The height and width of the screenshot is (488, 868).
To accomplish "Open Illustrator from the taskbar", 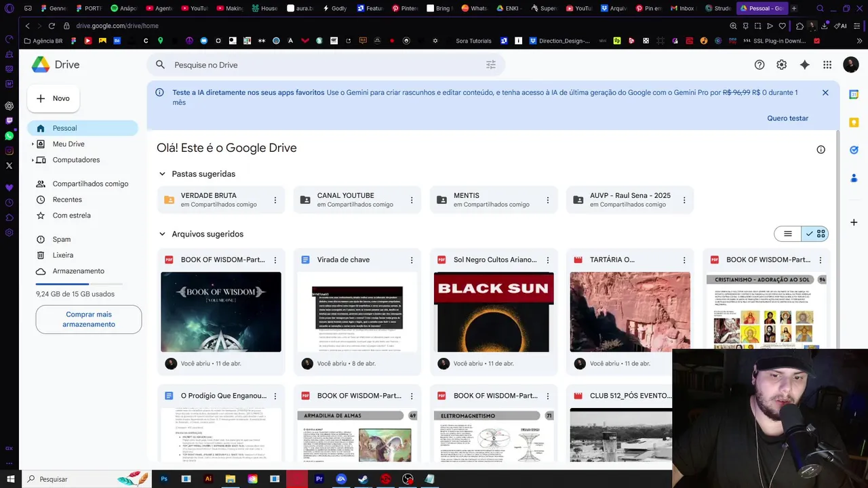I will [x=208, y=479].
